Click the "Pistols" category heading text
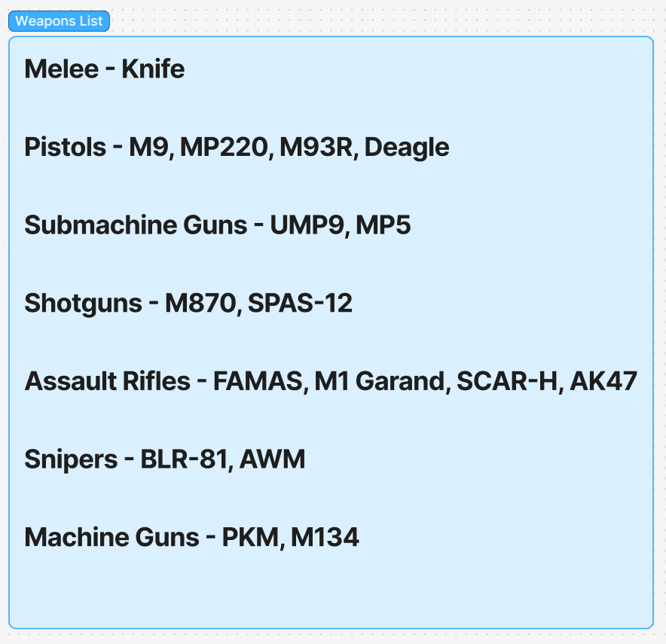 [65, 147]
